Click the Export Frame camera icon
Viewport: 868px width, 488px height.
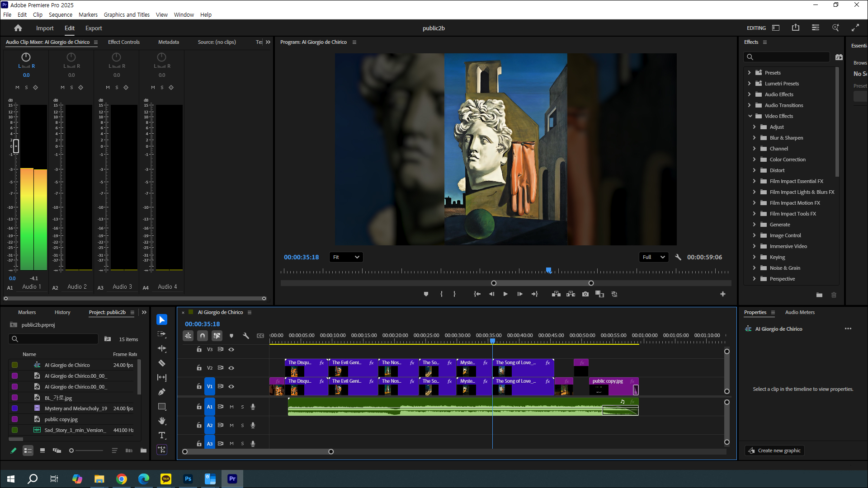[585, 294]
